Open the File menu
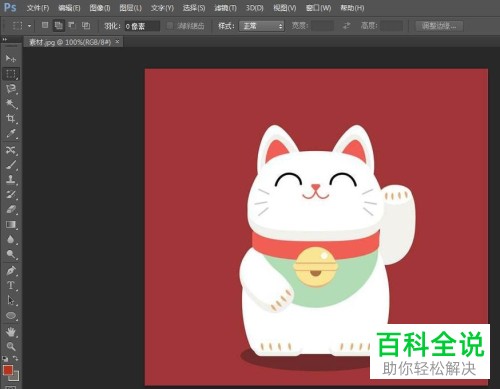The width and height of the screenshot is (500, 389). 38,8
